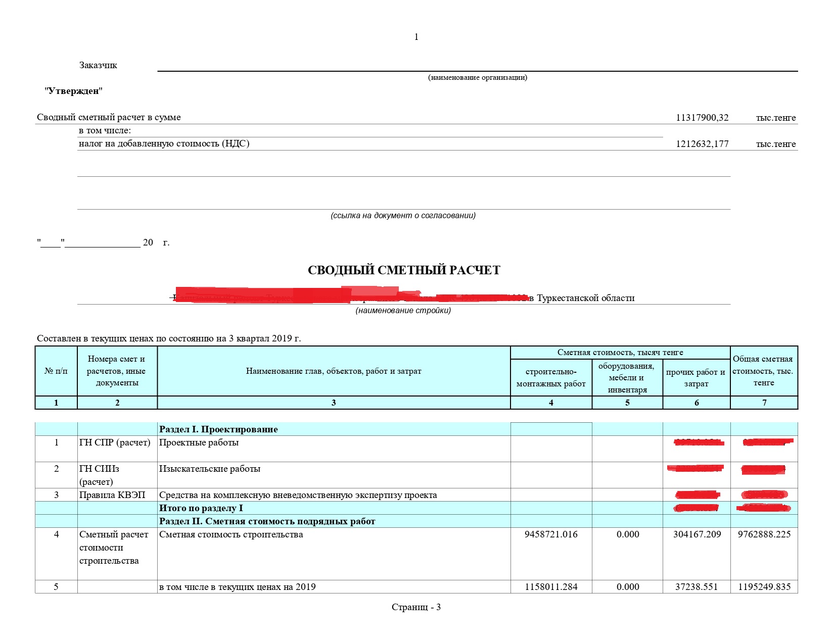Select VAT amount 1212632,177

click(x=702, y=144)
